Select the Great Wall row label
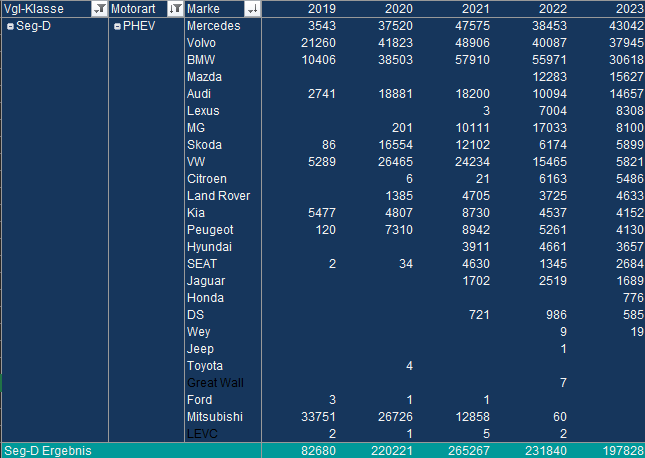The width and height of the screenshot is (645, 458). (x=215, y=383)
